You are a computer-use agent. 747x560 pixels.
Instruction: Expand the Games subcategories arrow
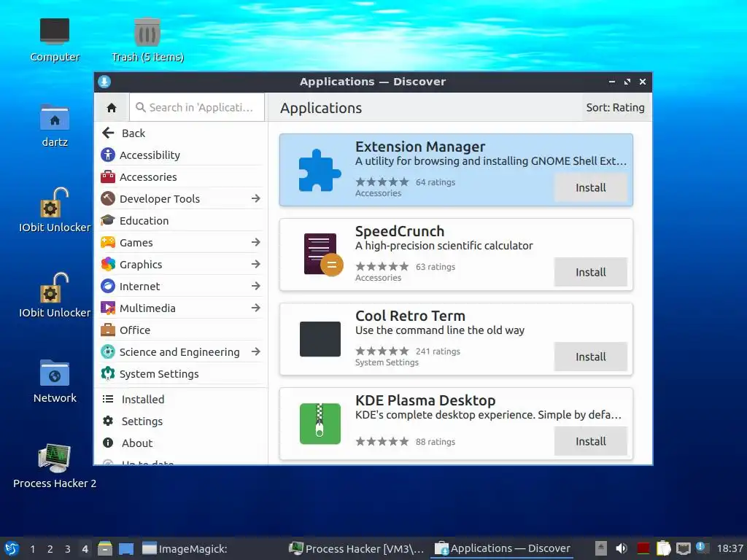pos(256,242)
